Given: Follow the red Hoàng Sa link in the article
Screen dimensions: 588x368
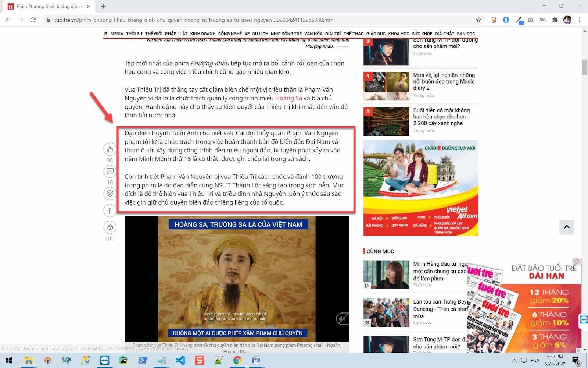Looking at the screenshot, I should pyautogui.click(x=288, y=98).
